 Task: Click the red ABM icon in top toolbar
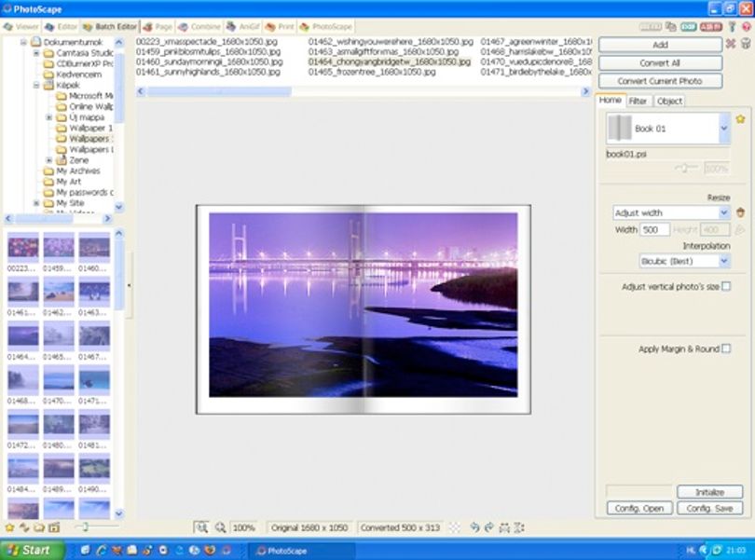[x=710, y=26]
